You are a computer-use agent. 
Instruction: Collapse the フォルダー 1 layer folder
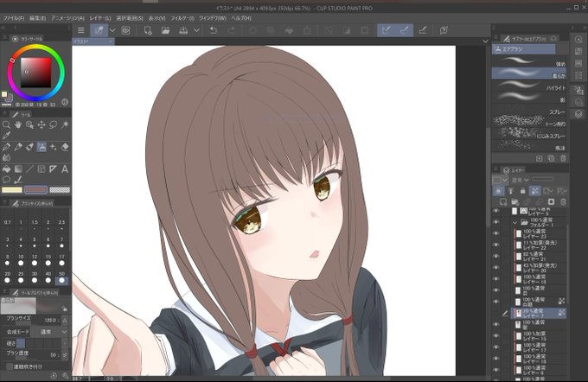tap(514, 222)
